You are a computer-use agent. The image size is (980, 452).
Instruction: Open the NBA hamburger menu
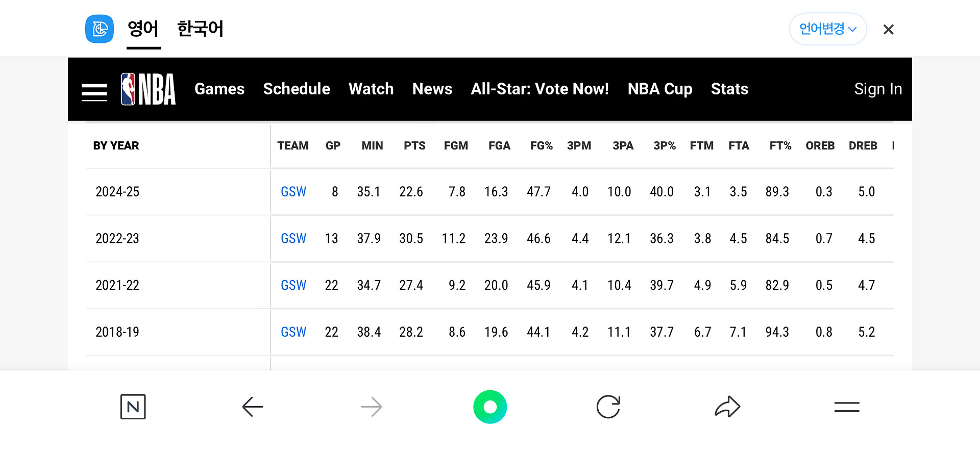[x=94, y=92]
